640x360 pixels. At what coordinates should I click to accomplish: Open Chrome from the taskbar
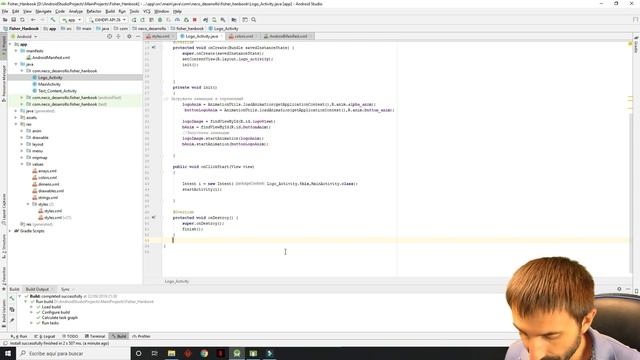pyautogui.click(x=204, y=353)
